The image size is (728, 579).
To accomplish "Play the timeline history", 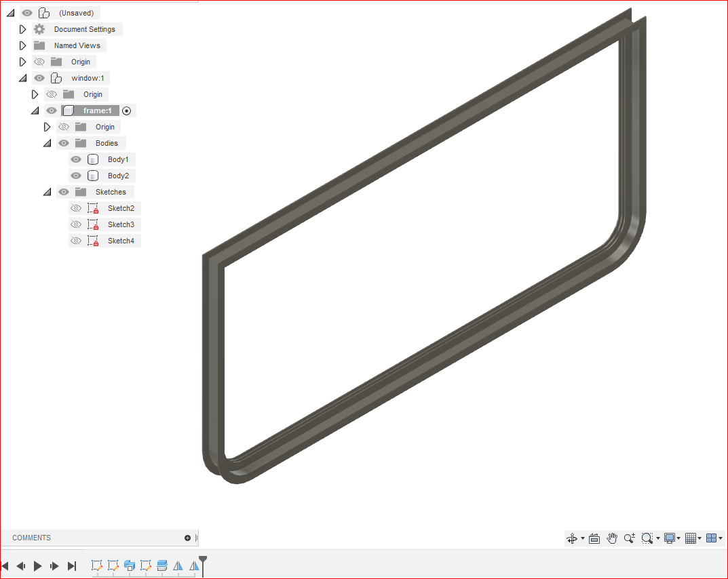I will 38,566.
